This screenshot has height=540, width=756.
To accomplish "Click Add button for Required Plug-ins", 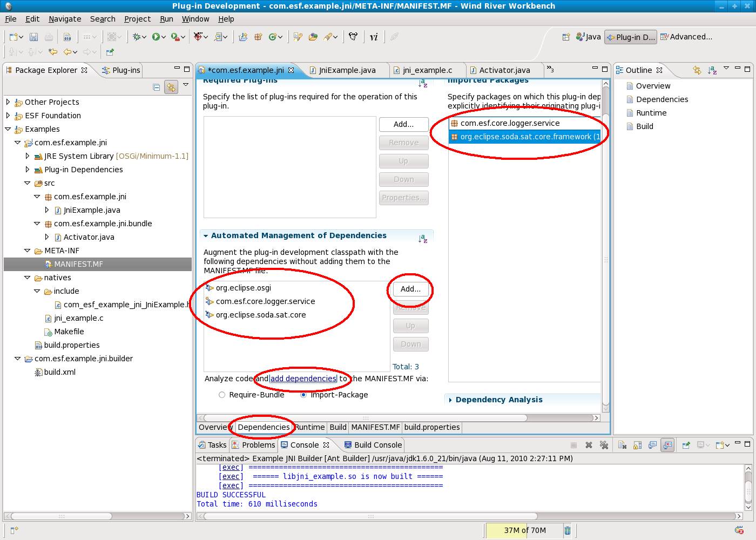I will (x=403, y=124).
